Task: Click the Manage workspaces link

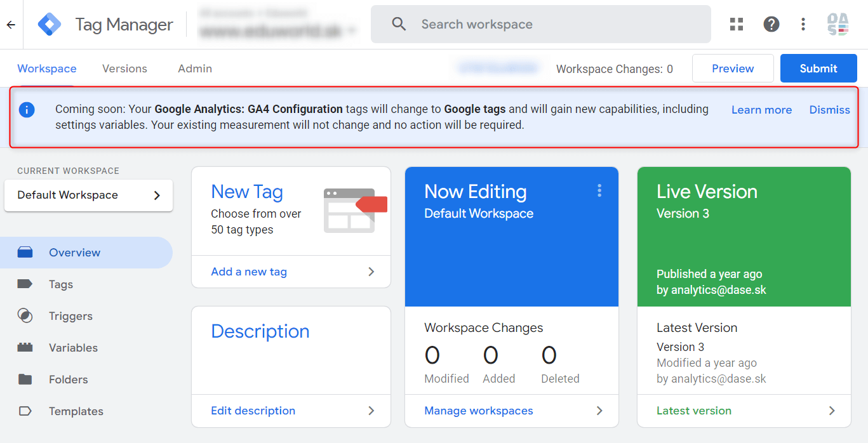Action: click(x=479, y=411)
